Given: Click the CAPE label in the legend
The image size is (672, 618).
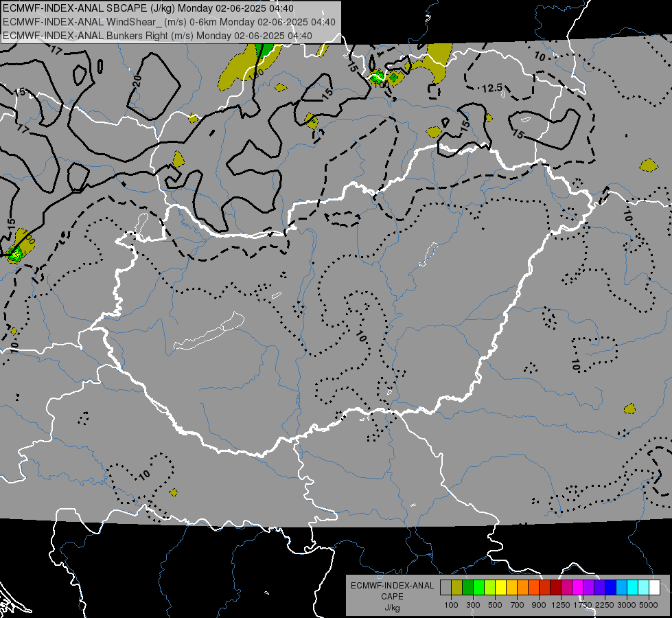Looking at the screenshot, I should [x=393, y=597].
